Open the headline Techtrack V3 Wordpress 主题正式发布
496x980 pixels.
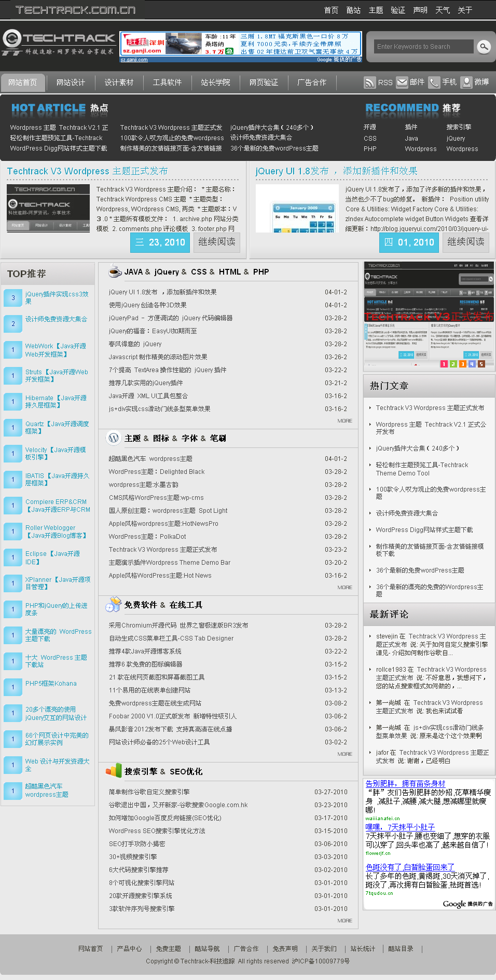pyautogui.click(x=87, y=171)
